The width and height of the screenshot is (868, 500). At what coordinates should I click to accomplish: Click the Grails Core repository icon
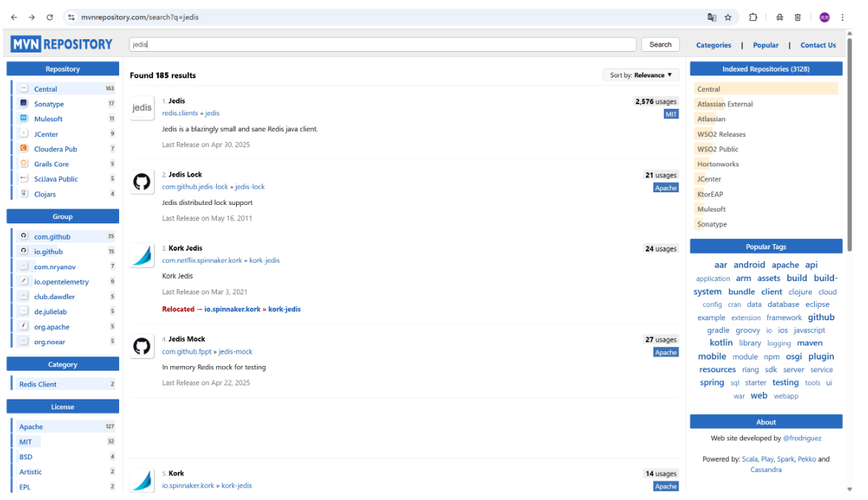coord(24,163)
